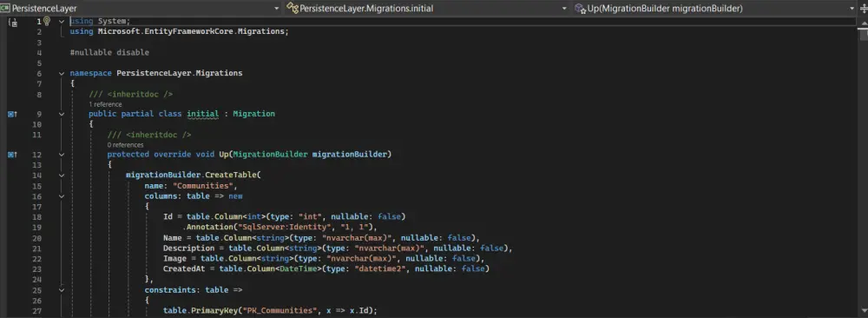Click the 'columns:' parameter name

point(163,196)
